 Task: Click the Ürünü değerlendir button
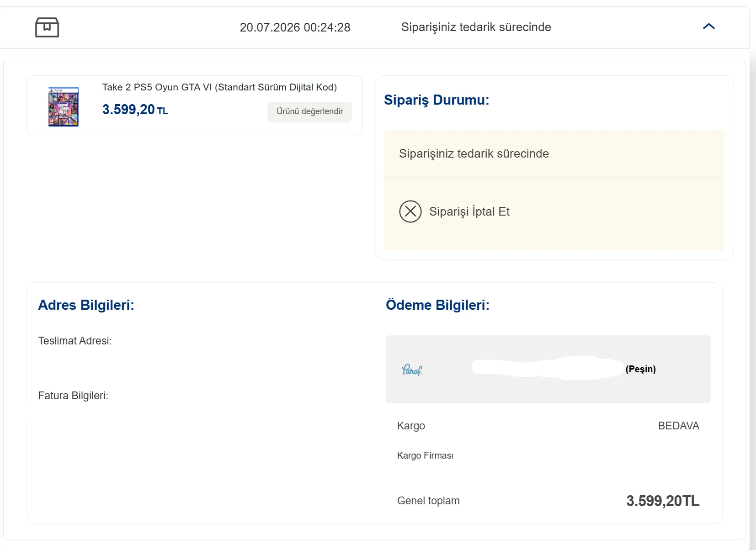click(x=309, y=111)
